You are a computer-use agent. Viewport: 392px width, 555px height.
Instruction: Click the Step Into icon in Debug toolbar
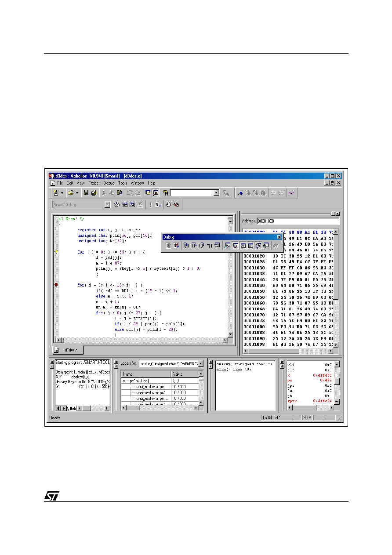tap(186, 246)
